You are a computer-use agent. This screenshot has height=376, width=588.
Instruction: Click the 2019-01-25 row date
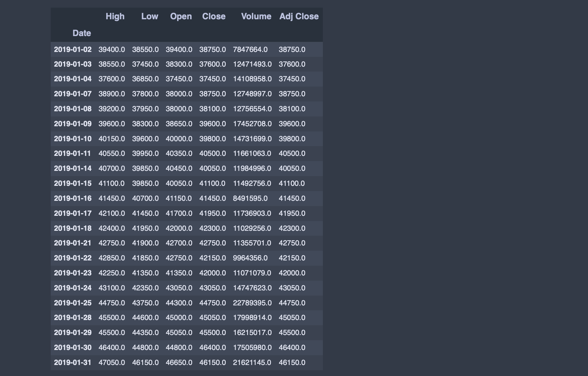point(73,303)
